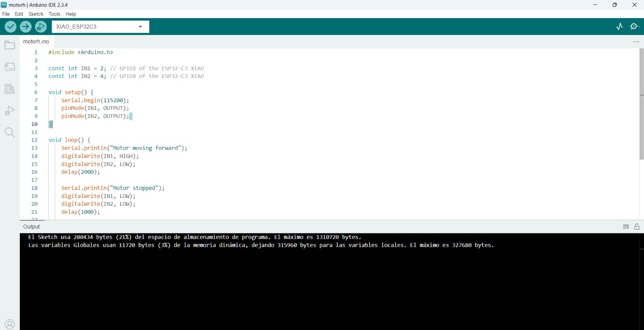Minimize the Arduino IDE window

[595, 5]
